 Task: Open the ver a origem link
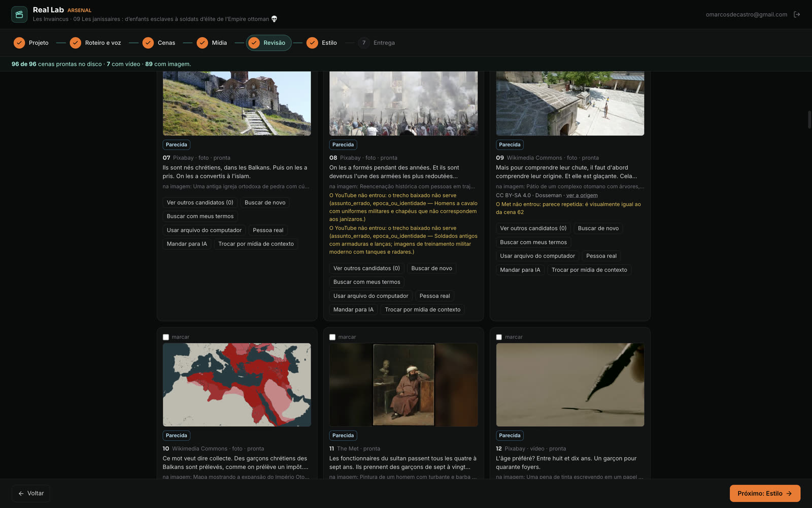click(x=582, y=196)
